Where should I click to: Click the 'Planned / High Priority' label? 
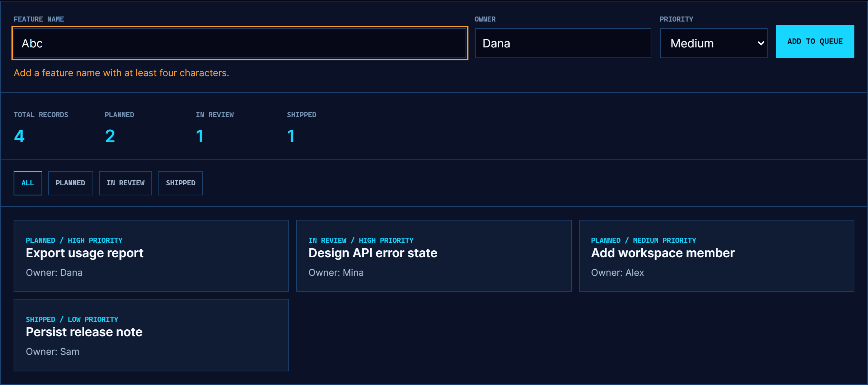pyautogui.click(x=74, y=240)
